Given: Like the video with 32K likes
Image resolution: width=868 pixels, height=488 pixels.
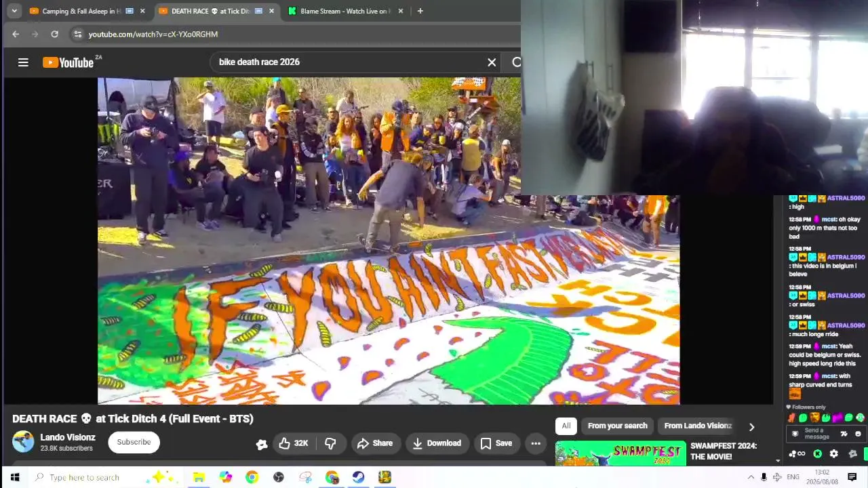Looking at the screenshot, I should pos(293,443).
